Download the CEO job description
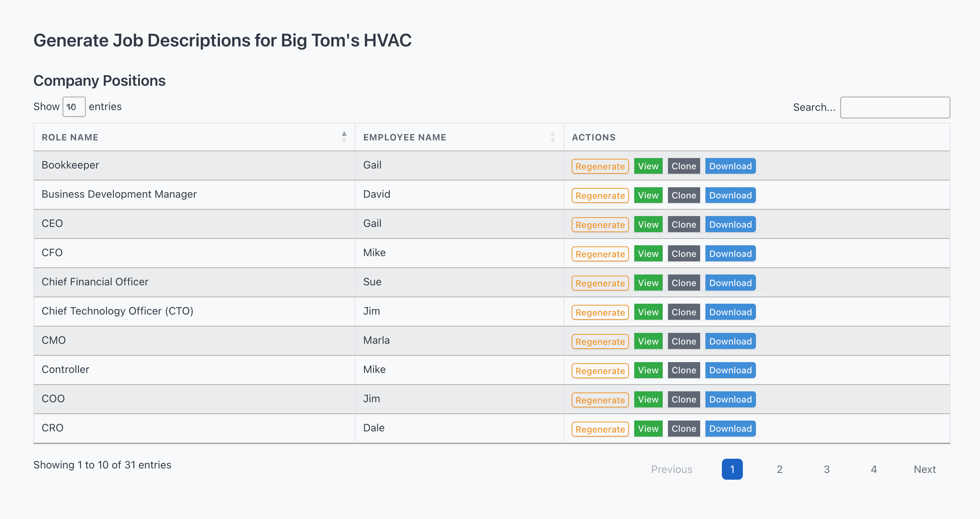 pyautogui.click(x=731, y=225)
